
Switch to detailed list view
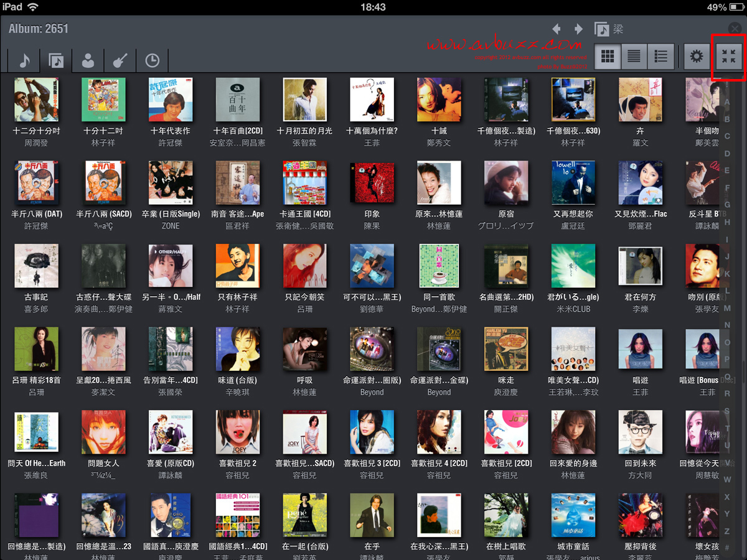click(x=660, y=57)
